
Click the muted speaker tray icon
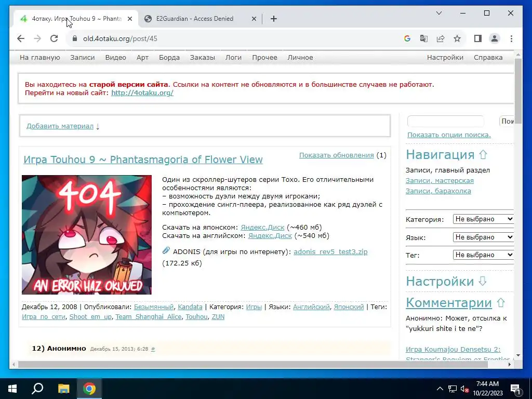coord(464,389)
